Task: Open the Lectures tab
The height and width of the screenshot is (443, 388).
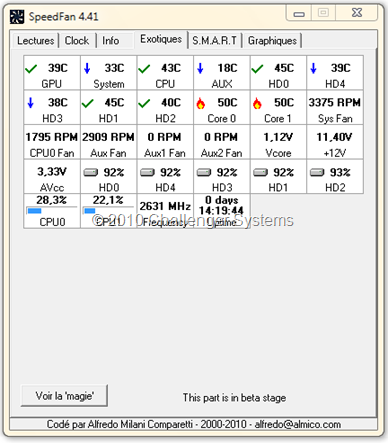Action: pos(35,41)
